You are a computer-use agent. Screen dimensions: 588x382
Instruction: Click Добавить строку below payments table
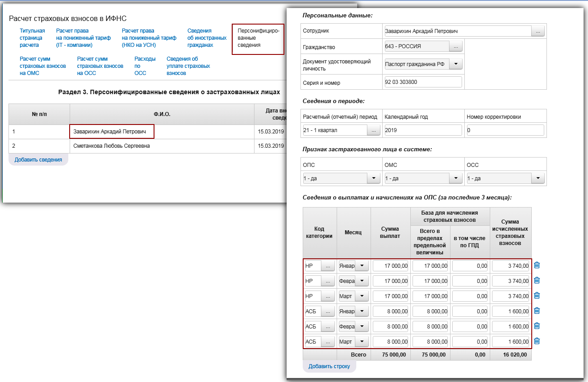pos(329,366)
